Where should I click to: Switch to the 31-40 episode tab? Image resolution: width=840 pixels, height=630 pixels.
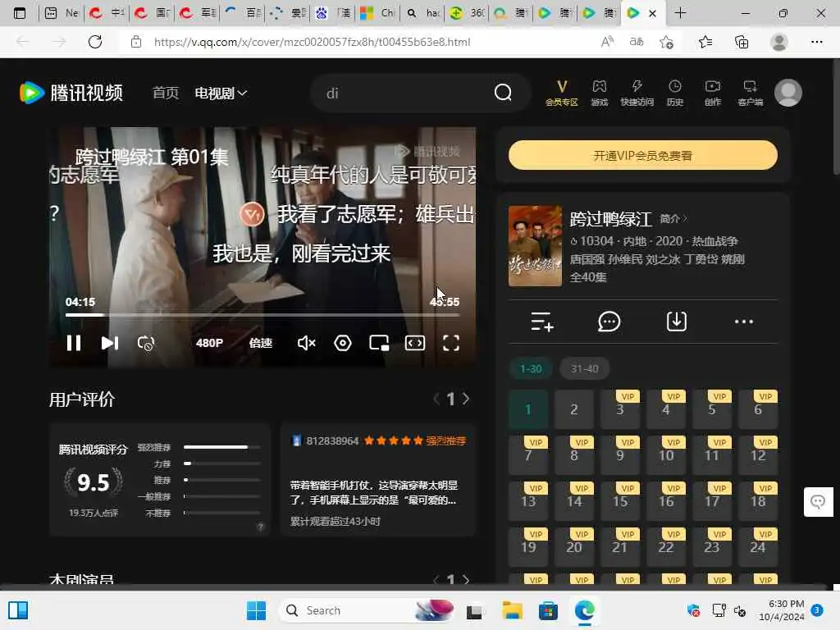584,368
